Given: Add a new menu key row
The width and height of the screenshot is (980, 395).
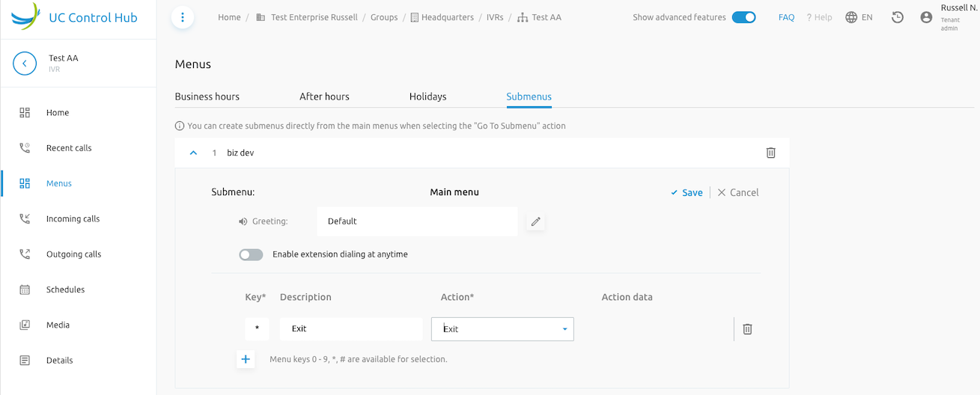Looking at the screenshot, I should pos(246,359).
